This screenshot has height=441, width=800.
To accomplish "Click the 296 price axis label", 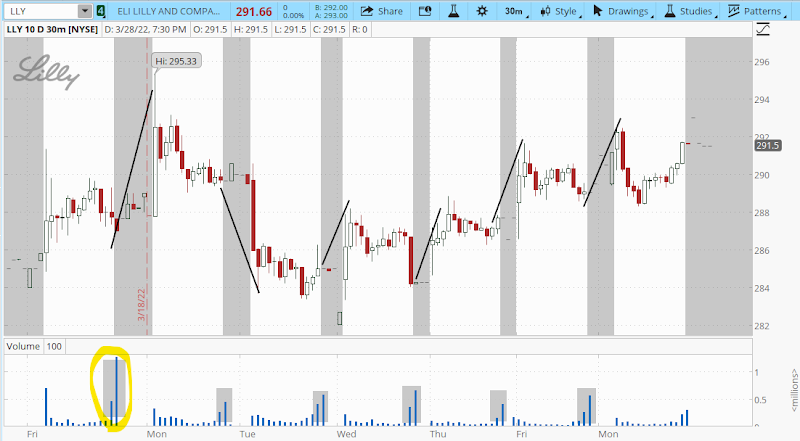I will click(762, 62).
